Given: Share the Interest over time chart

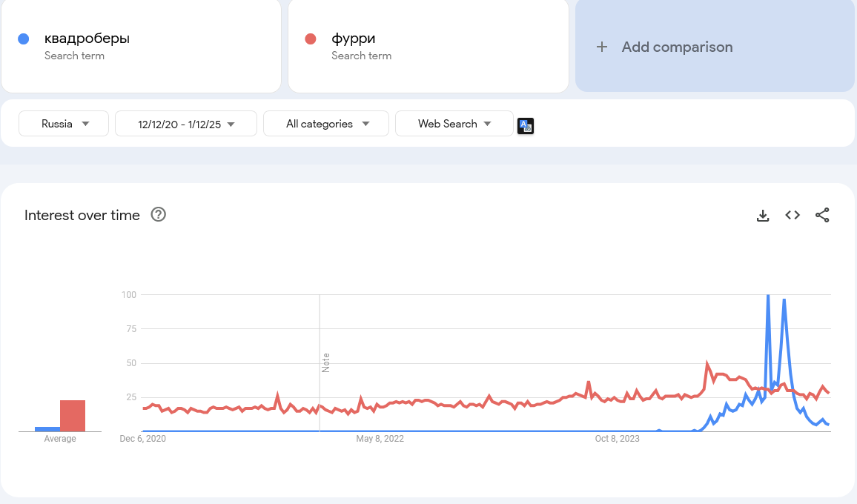Looking at the screenshot, I should click(x=822, y=216).
